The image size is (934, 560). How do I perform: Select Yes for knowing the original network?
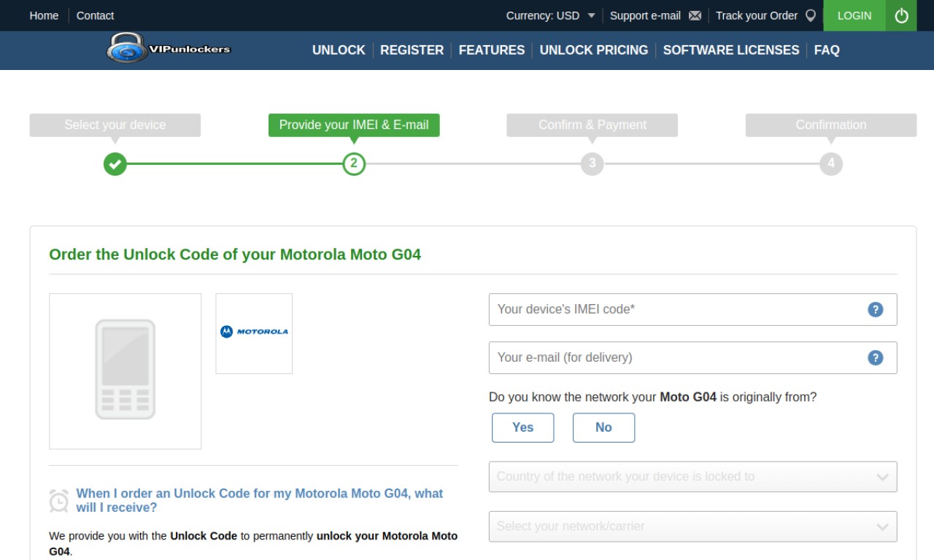pyautogui.click(x=522, y=427)
